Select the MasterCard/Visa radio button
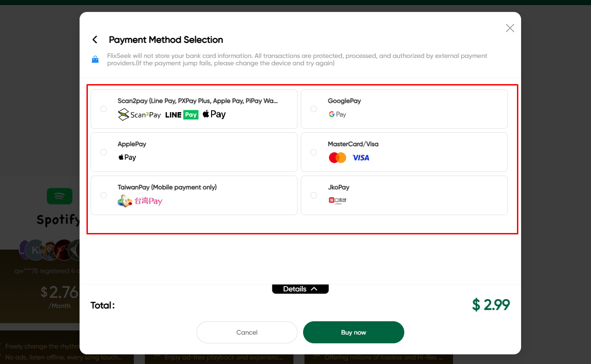591x364 pixels. 313,152
